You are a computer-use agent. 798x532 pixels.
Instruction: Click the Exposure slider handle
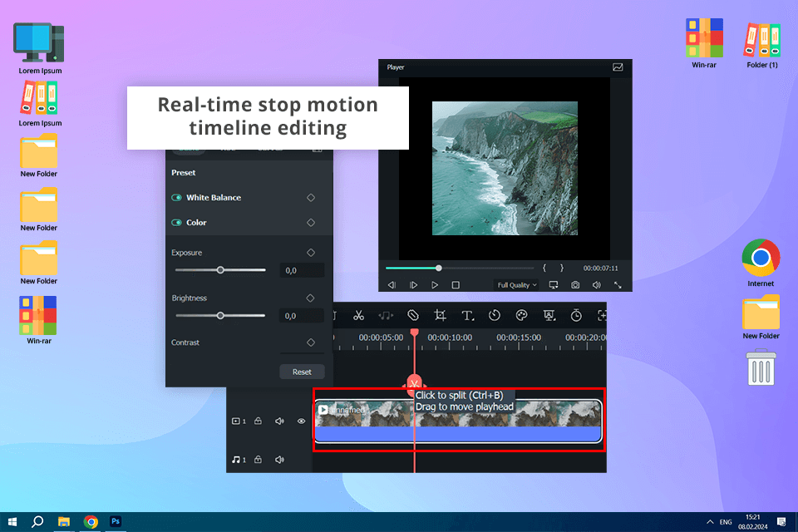220,270
